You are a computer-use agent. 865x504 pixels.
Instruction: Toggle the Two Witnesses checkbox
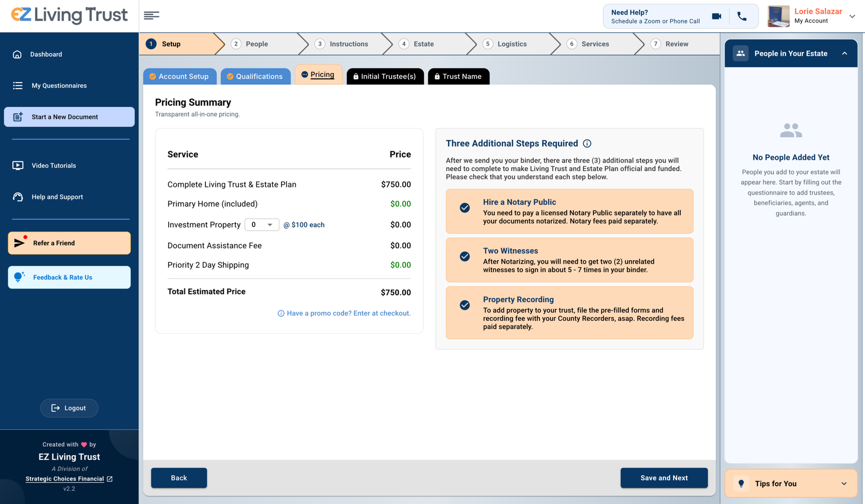pos(465,256)
